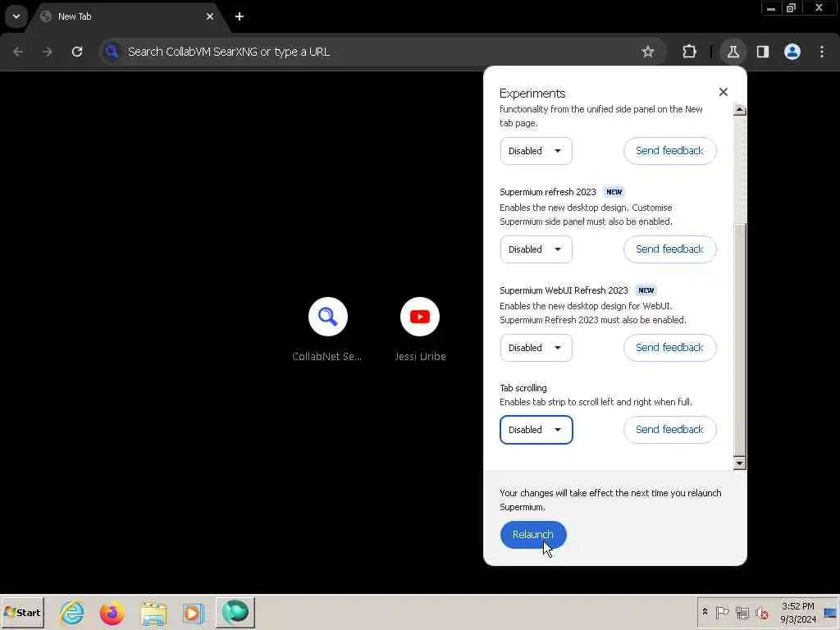Open Windows Explorer folder from taskbar
Viewport: 840px width, 630px height.
(x=153, y=613)
